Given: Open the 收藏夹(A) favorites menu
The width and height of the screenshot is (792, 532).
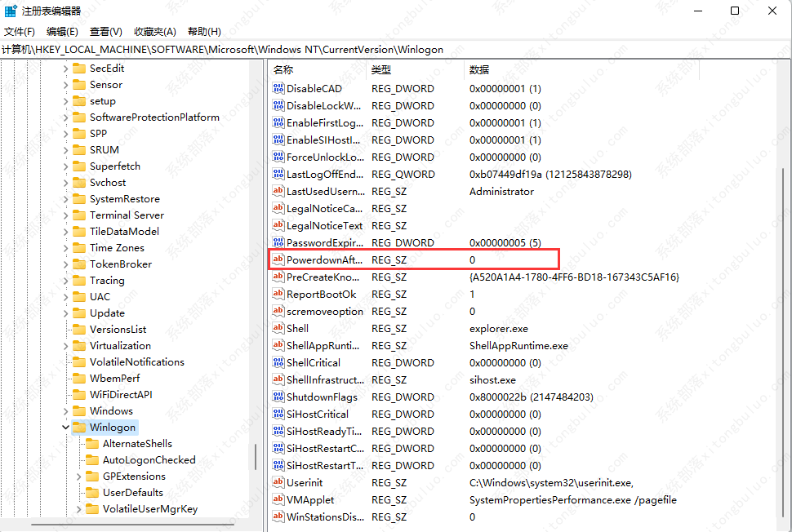Looking at the screenshot, I should 154,31.
